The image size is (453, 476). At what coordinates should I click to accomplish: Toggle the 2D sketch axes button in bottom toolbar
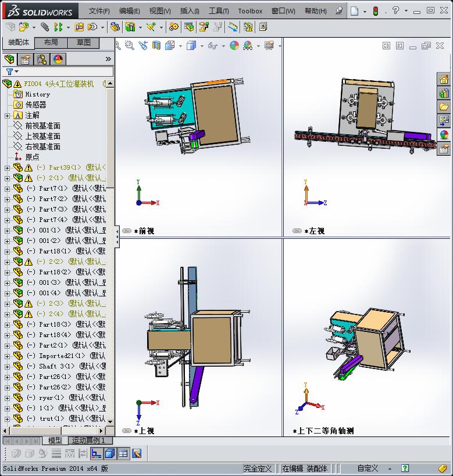click(x=97, y=453)
